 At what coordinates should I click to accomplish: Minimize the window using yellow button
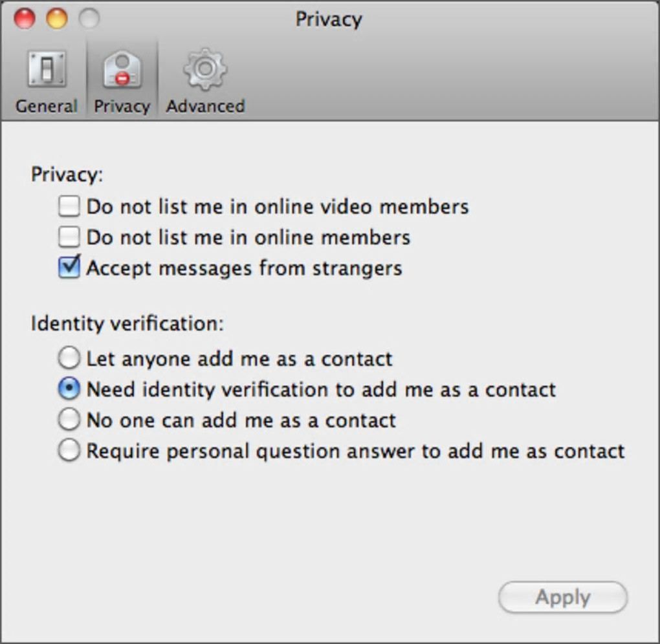57,19
